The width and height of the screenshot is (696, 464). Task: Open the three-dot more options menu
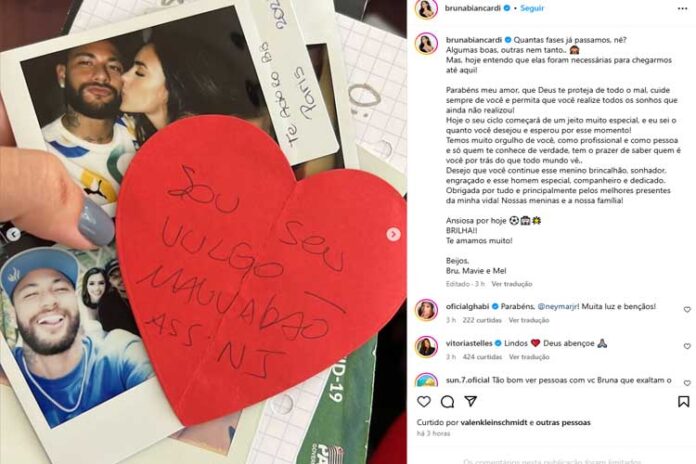(682, 9)
